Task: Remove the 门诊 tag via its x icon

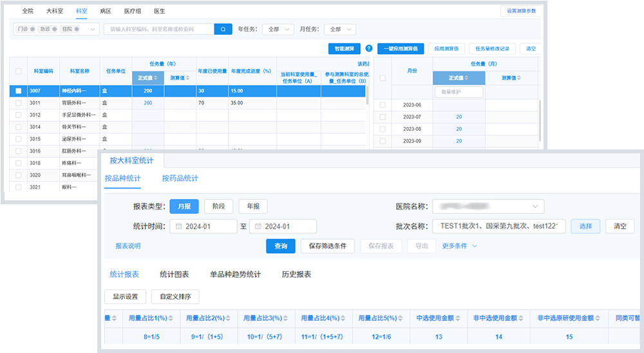Action: 33,29
